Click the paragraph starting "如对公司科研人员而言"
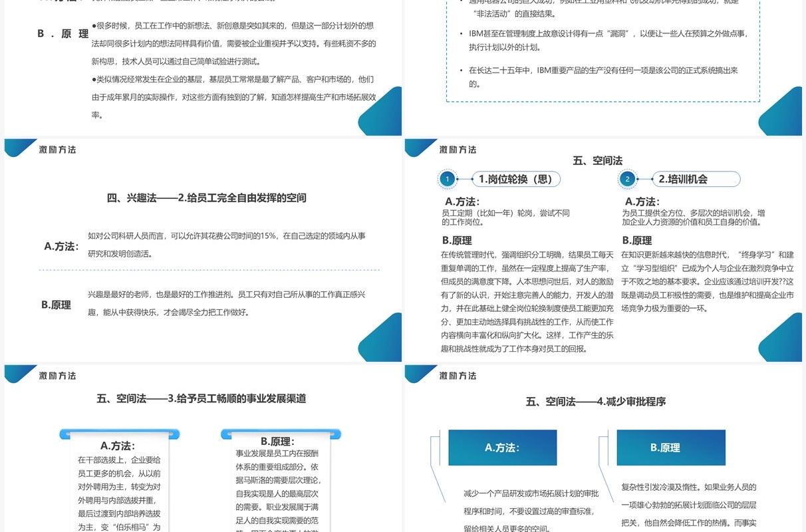Screen dimensions: 806x532 (x=227, y=244)
